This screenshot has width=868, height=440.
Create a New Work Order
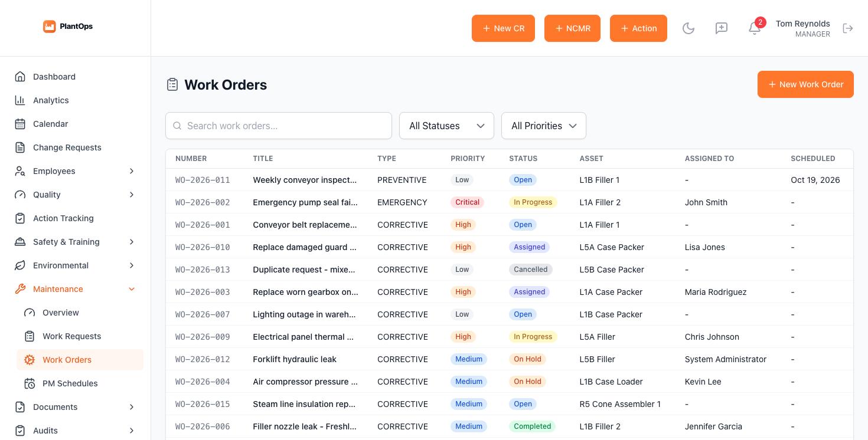(x=805, y=84)
